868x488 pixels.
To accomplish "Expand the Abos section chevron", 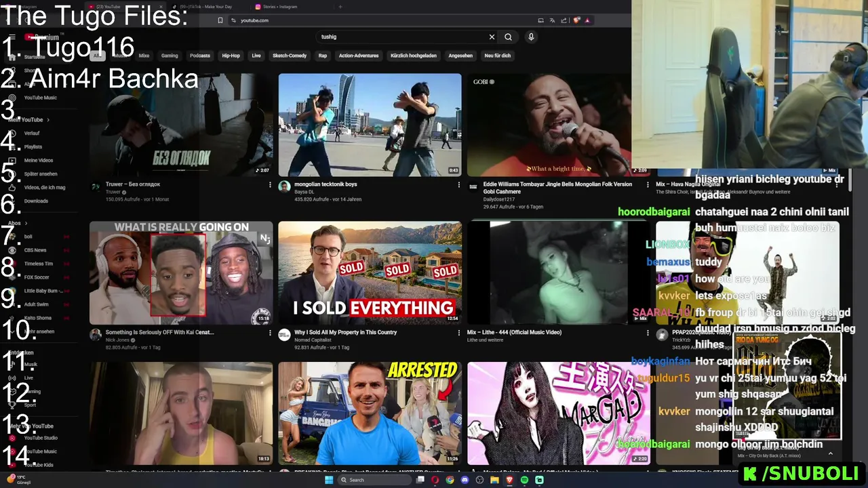I will (x=27, y=223).
